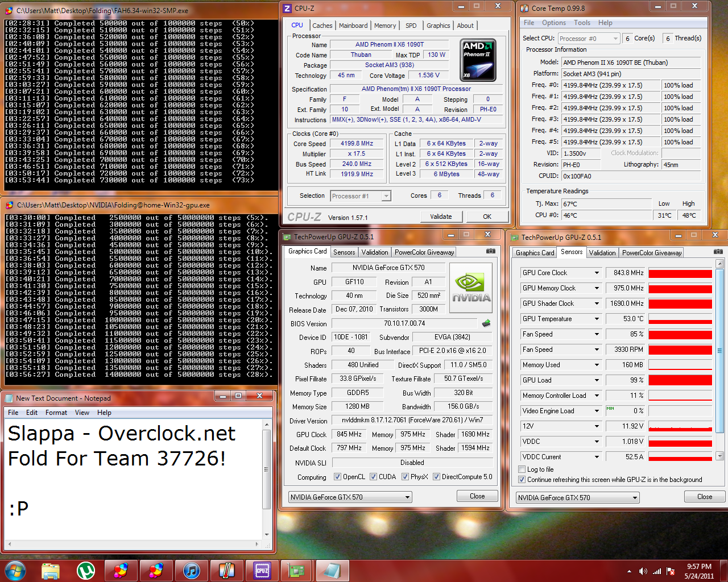Toggle the OpenCL checkbox
This screenshot has width=728, height=582.
337,477
